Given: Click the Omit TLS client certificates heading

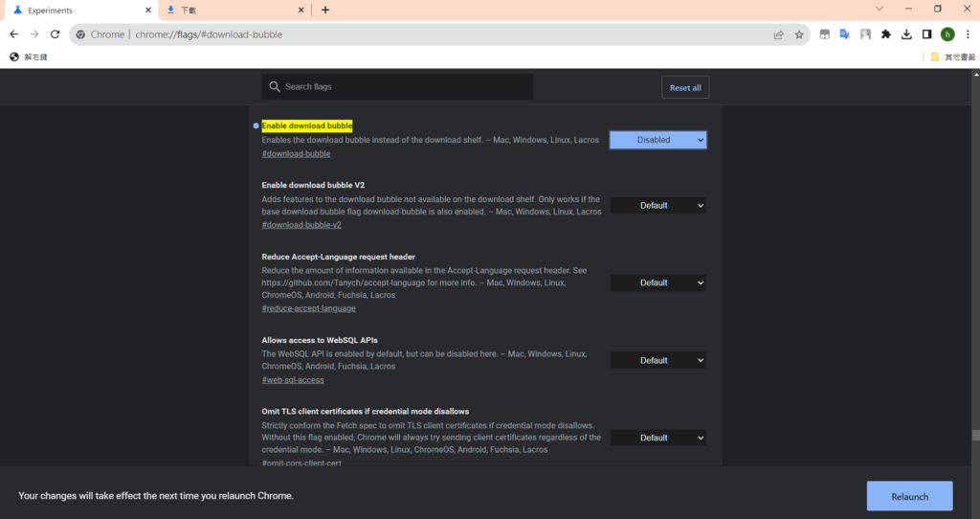Looking at the screenshot, I should [365, 412].
